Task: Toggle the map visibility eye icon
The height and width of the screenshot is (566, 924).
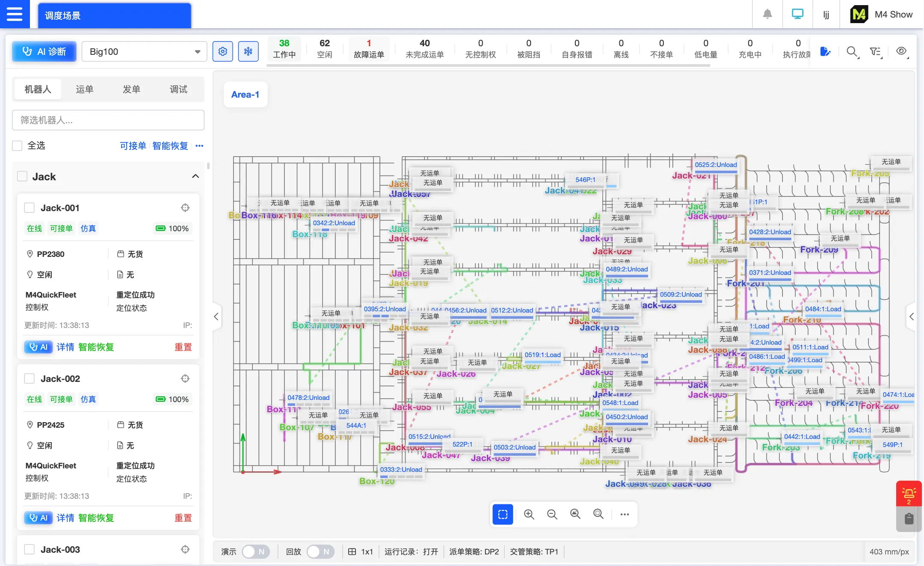Action: pos(901,51)
